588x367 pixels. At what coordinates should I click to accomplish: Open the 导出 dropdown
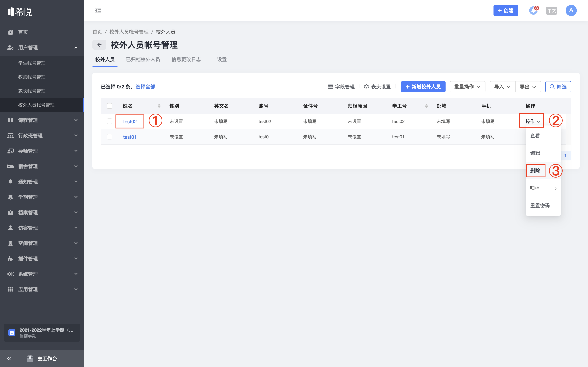coord(528,87)
